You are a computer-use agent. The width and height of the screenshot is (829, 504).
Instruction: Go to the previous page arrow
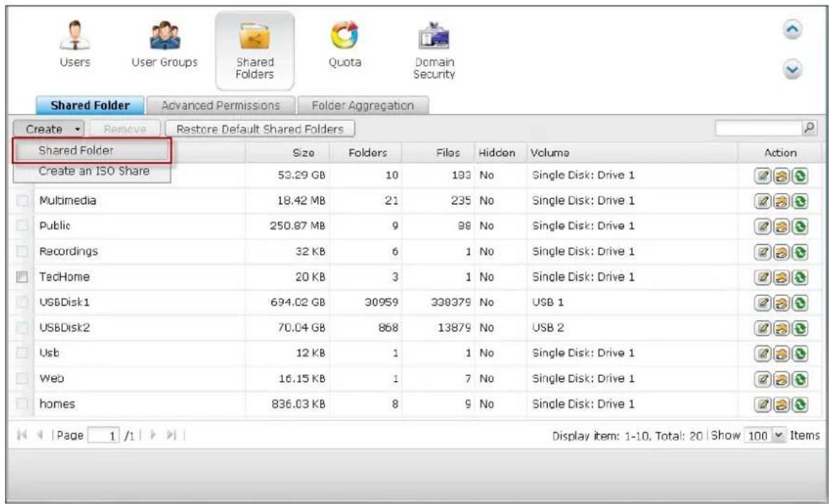pos(40,435)
